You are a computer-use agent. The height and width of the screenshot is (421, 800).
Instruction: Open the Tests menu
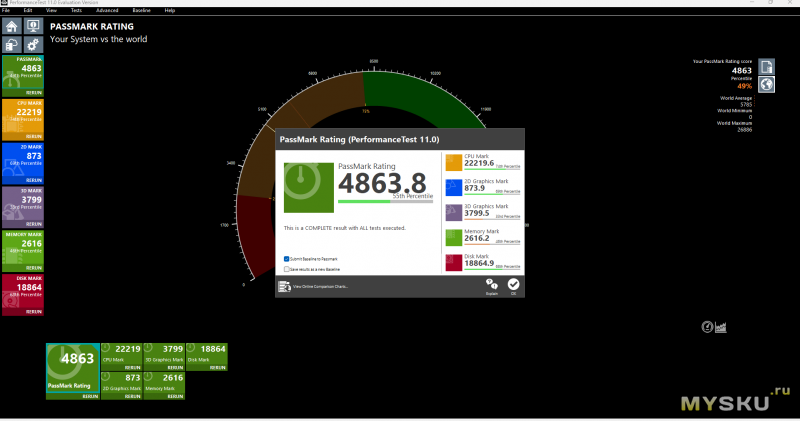76,10
